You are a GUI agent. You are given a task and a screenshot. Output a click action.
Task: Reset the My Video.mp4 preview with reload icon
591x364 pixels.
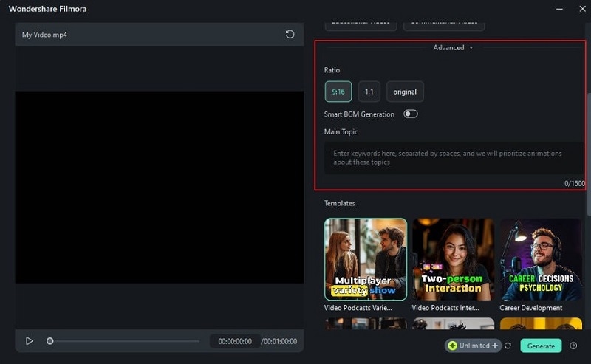pos(290,34)
